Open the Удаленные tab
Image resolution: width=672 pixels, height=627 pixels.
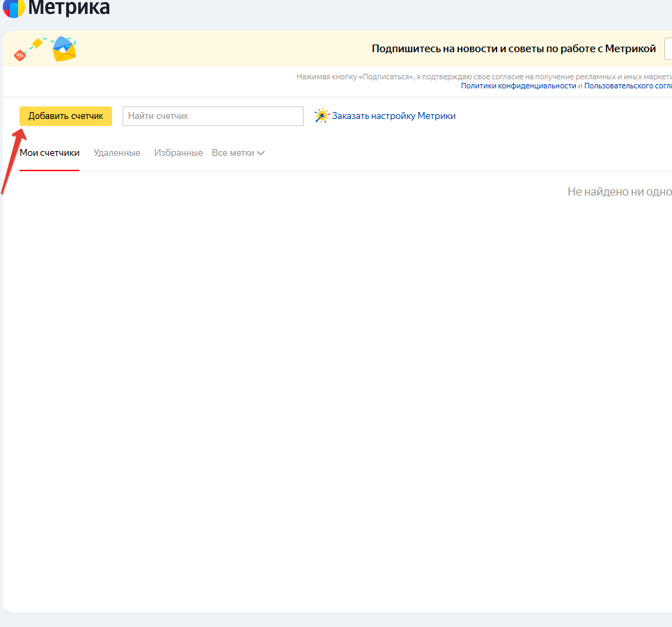[116, 153]
